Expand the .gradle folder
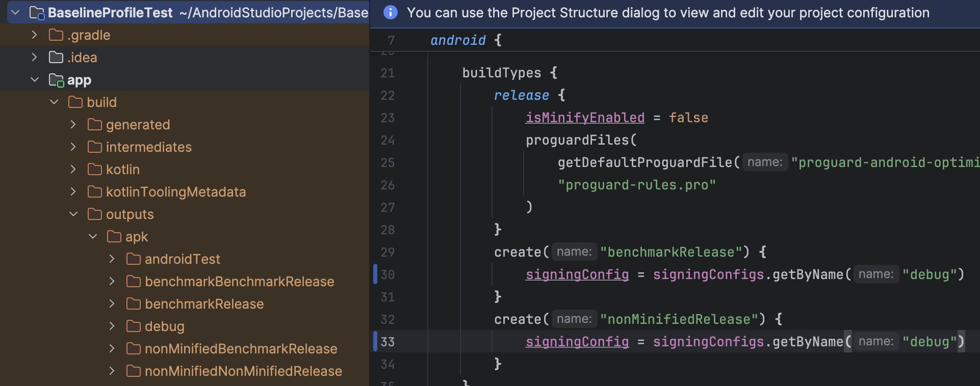This screenshot has height=386, width=980. click(x=34, y=35)
